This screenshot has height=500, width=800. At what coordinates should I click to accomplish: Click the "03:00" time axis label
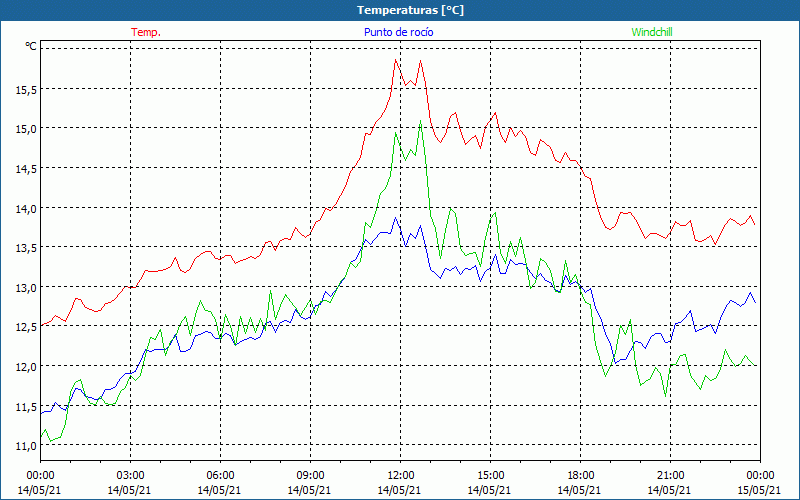point(130,475)
